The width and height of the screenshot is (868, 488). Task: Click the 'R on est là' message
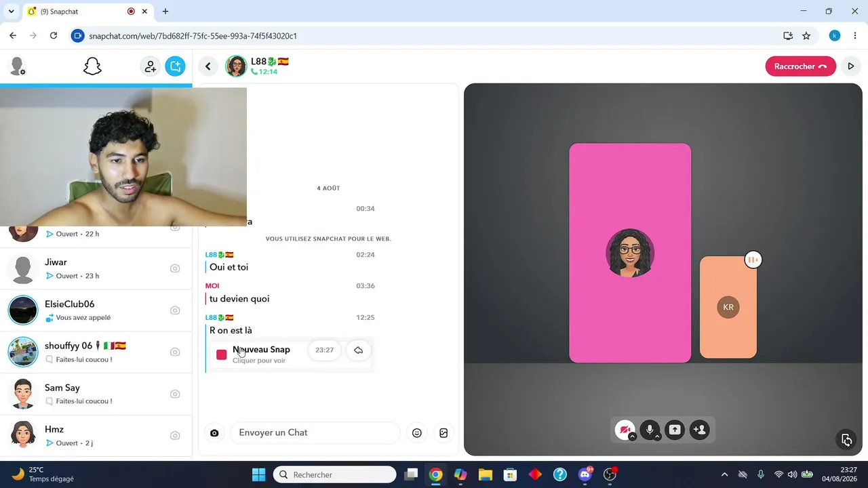[231, 330]
